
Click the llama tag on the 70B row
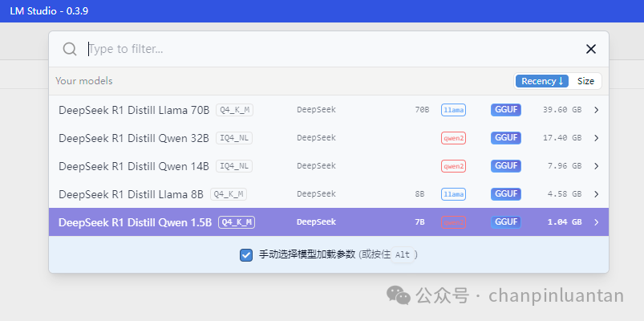453,110
